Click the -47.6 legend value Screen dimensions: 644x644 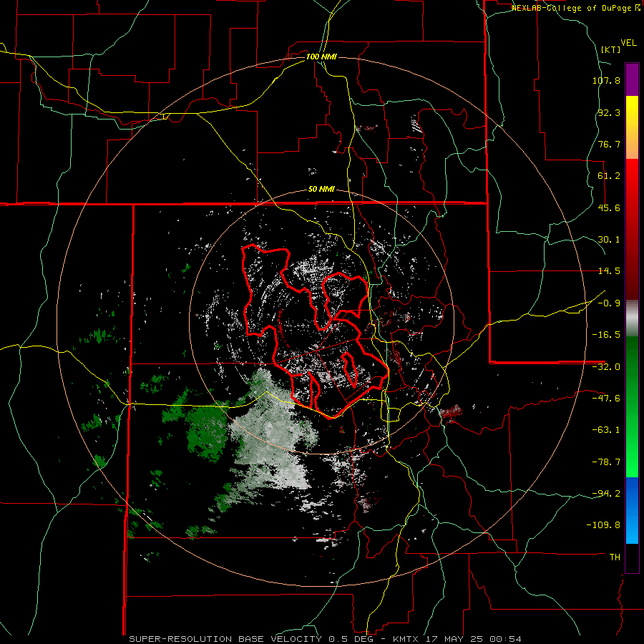(606, 399)
